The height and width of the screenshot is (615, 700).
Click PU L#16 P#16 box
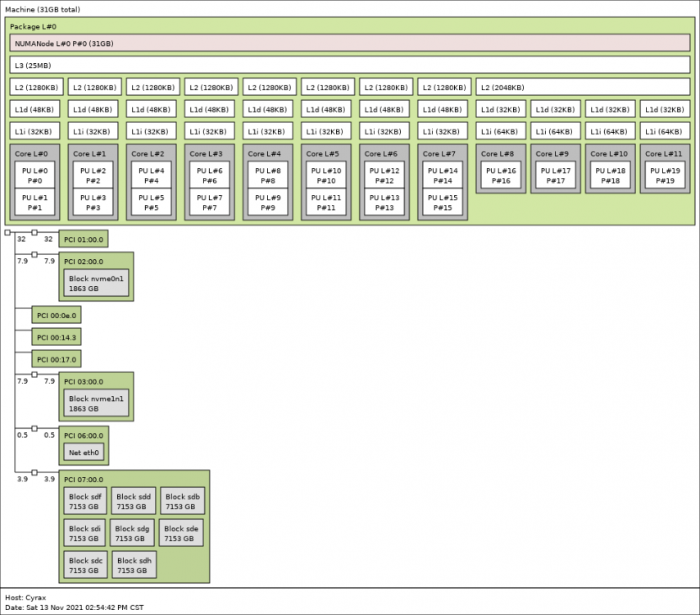click(x=501, y=175)
